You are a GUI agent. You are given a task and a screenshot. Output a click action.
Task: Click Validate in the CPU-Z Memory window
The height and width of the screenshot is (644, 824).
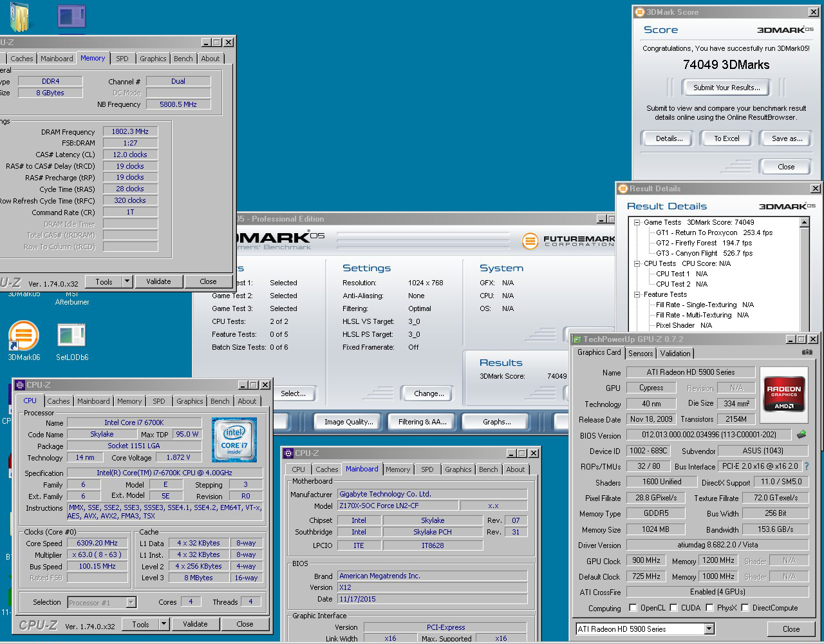[x=158, y=281]
